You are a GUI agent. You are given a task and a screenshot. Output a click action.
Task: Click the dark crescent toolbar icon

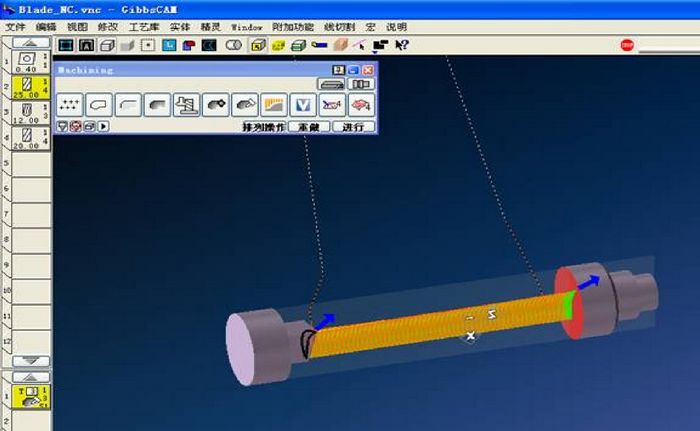tap(209, 45)
